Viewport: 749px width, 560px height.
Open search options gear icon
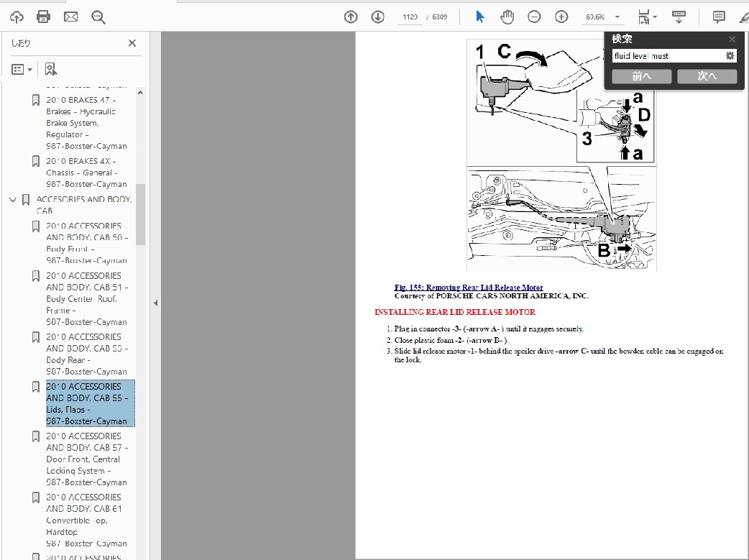[730, 56]
